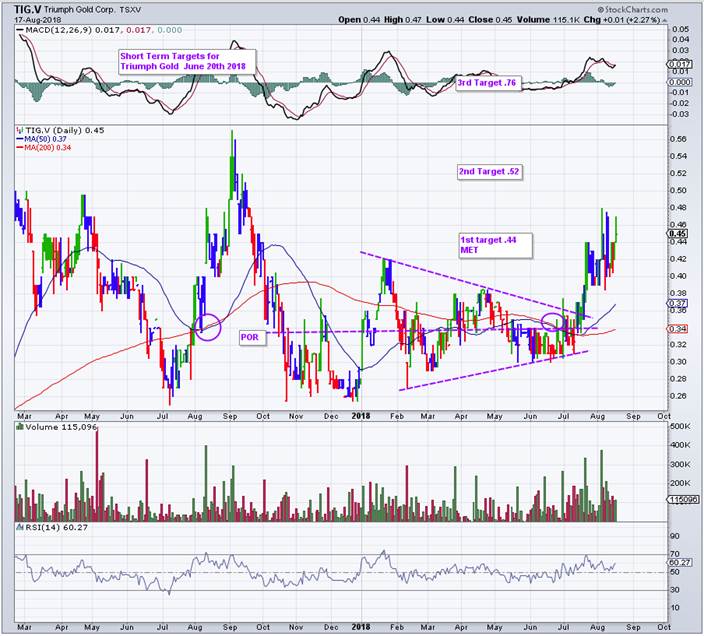704x636 pixels.
Task: Click the 0.56 price axis label
Action: pyautogui.click(x=679, y=139)
